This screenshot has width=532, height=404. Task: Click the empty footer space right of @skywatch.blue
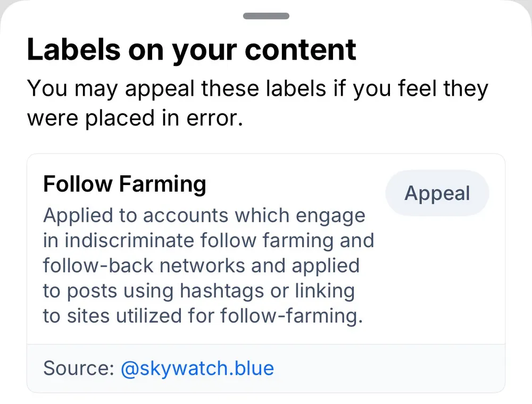(x=388, y=368)
